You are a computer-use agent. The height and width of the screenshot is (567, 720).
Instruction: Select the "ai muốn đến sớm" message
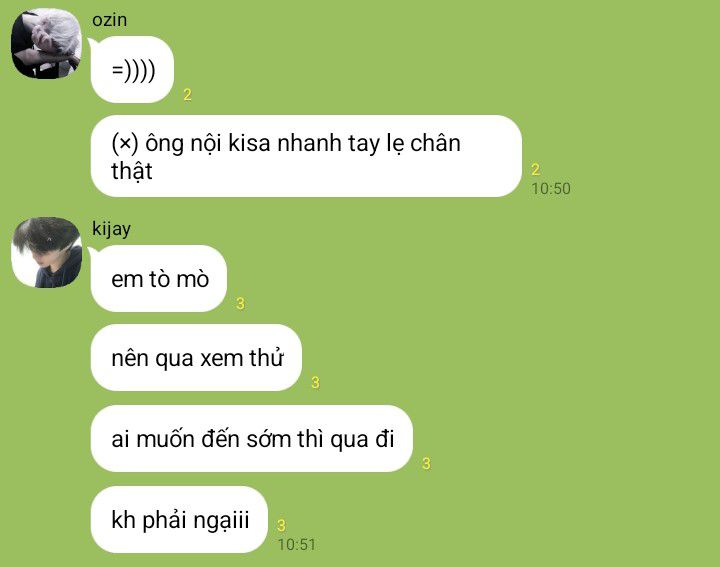252,438
